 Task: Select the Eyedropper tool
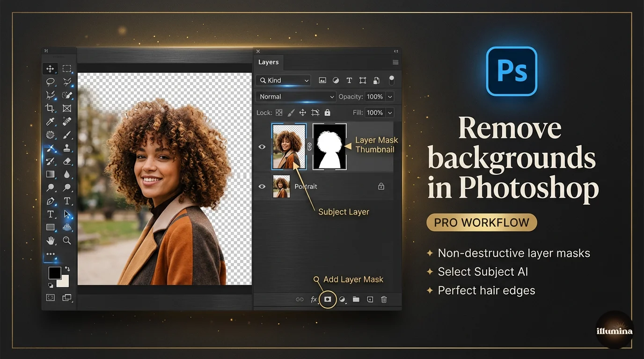50,122
